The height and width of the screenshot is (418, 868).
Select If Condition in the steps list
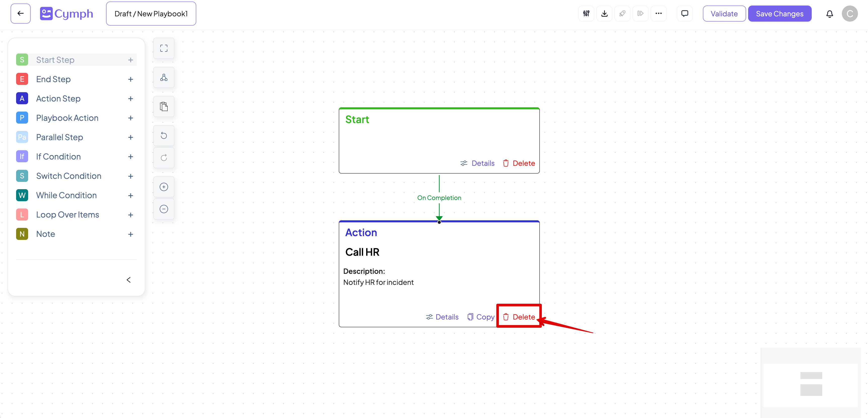58,156
